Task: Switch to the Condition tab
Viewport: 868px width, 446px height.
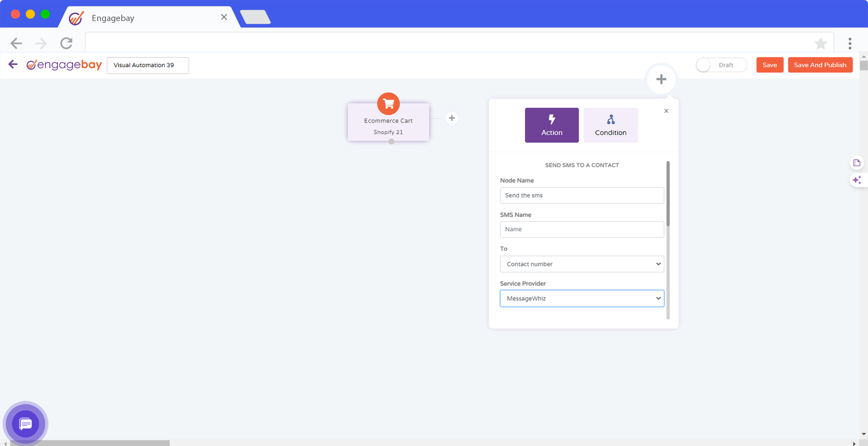Action: [x=610, y=125]
